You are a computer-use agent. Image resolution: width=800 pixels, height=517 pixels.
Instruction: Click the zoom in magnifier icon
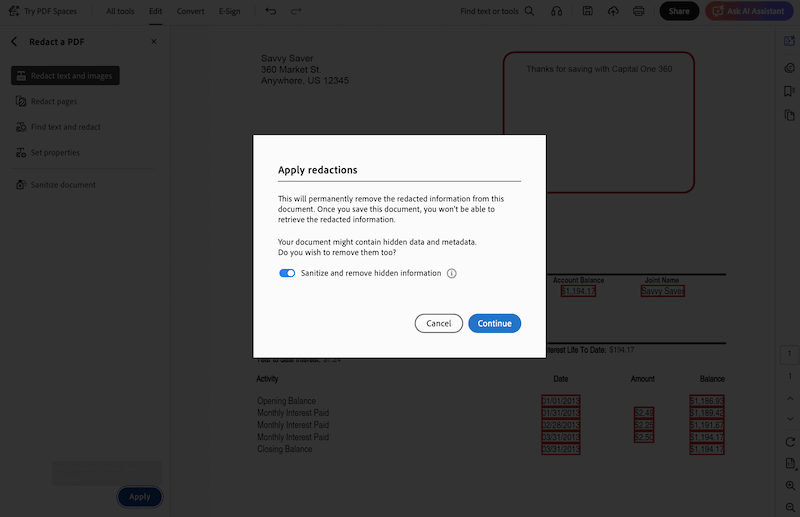coord(790,486)
